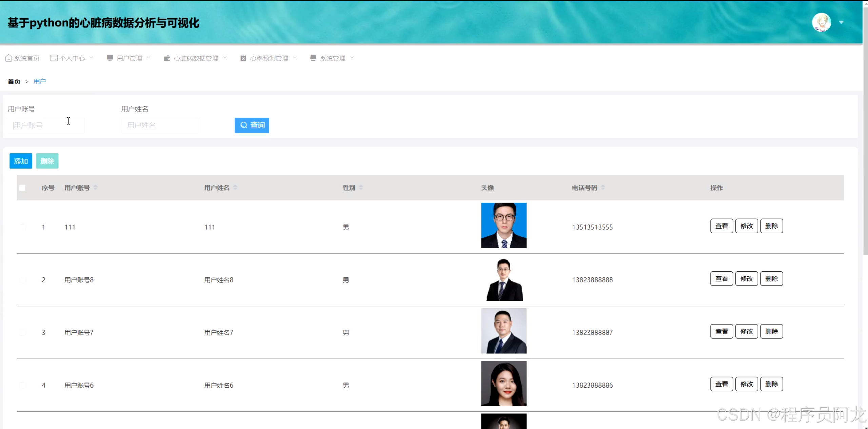Check the row 1 checkbox for 111

[22, 227]
